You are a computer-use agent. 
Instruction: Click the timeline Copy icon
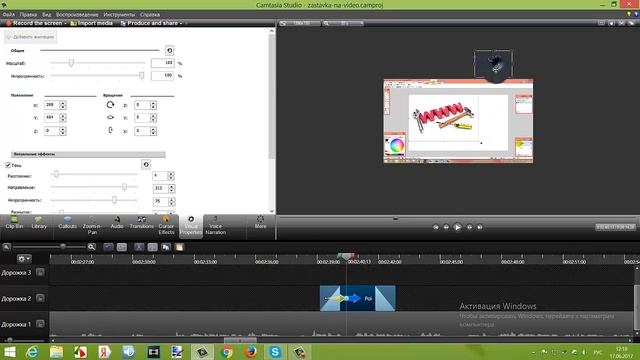point(166,247)
